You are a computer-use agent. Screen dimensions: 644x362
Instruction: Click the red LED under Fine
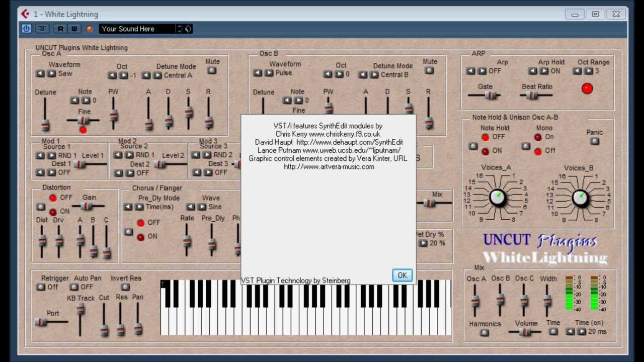pos(83,130)
